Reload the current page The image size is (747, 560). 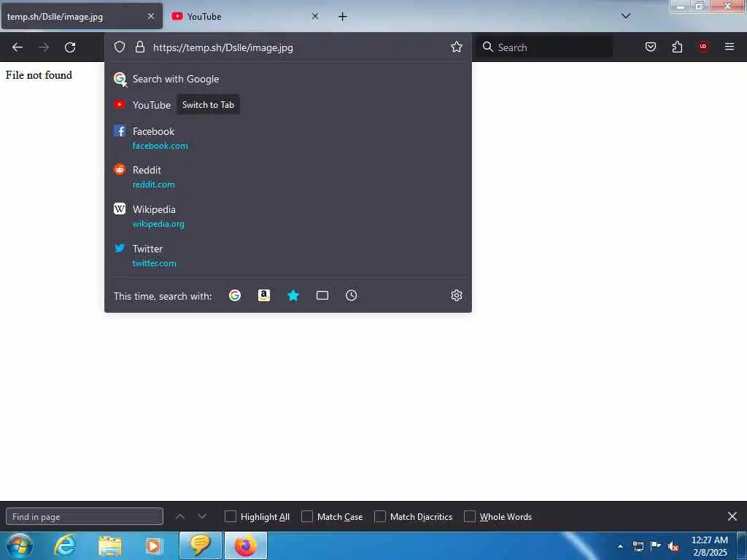(70, 47)
